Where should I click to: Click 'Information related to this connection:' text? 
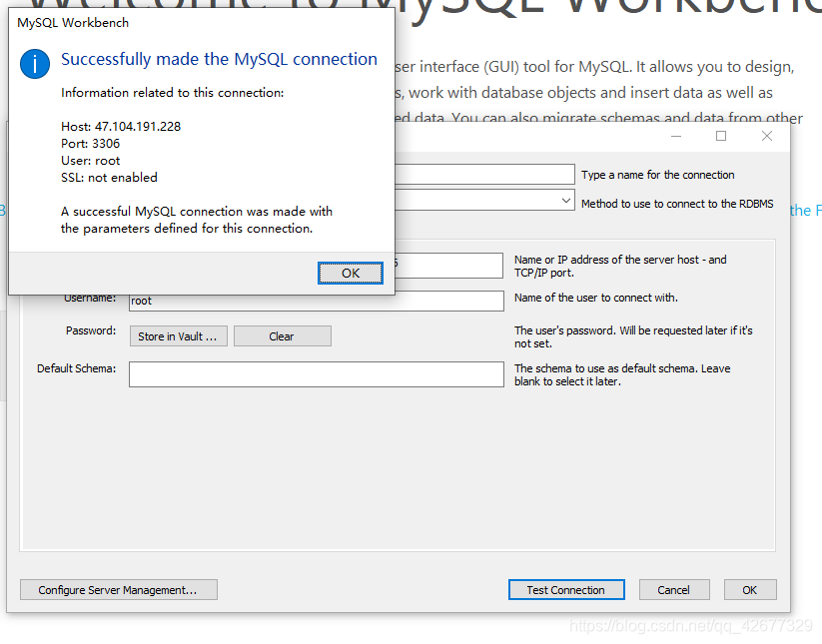pos(173,93)
